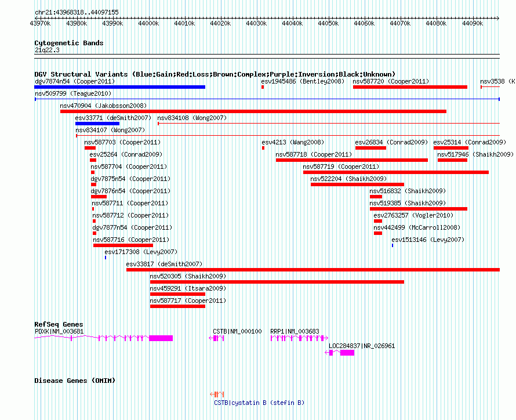
Task: Open the CSTB|cystatin B (stefin B) link
Action: (259, 403)
